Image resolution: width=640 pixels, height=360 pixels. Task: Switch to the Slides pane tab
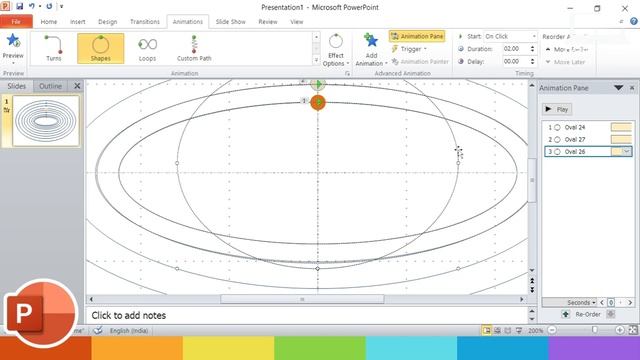(17, 86)
